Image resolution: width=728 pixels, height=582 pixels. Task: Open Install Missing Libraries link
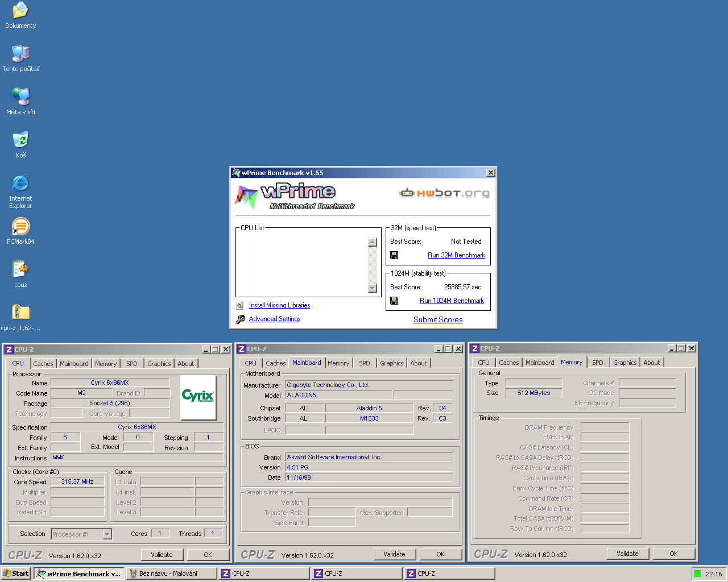click(x=279, y=305)
